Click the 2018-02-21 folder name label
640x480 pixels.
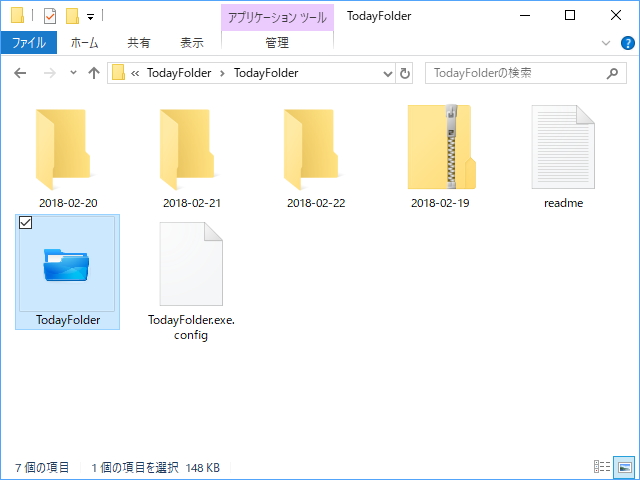tap(192, 203)
